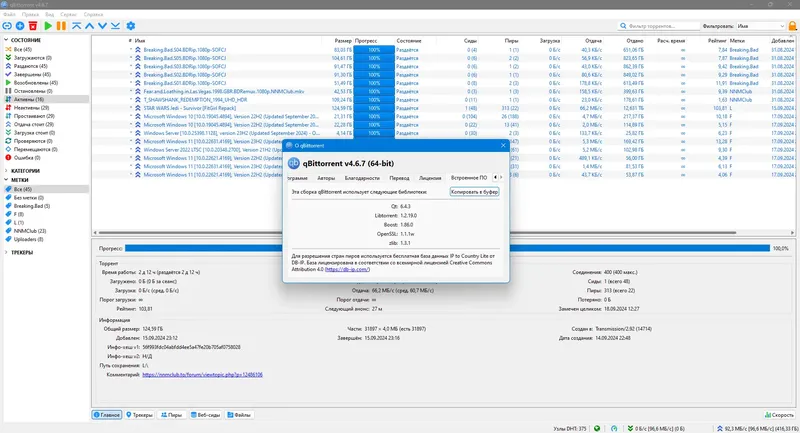Open the Трекеры bottom tab

[x=139, y=415]
